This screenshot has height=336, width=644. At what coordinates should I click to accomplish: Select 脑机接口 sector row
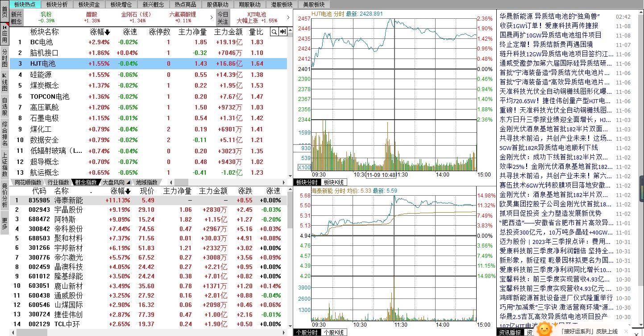click(149, 53)
